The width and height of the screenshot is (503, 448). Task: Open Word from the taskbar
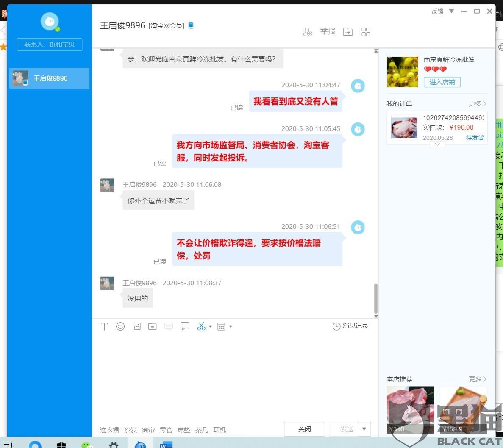[x=166, y=445]
